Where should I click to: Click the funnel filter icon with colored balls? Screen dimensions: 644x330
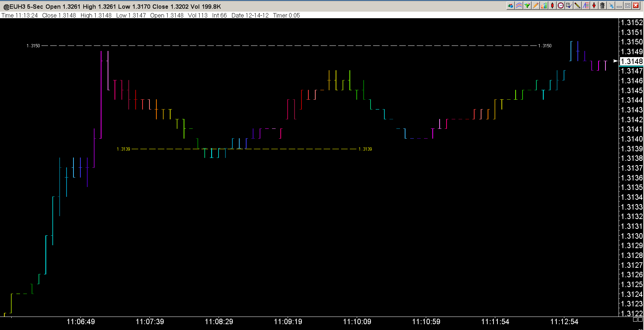527,5
